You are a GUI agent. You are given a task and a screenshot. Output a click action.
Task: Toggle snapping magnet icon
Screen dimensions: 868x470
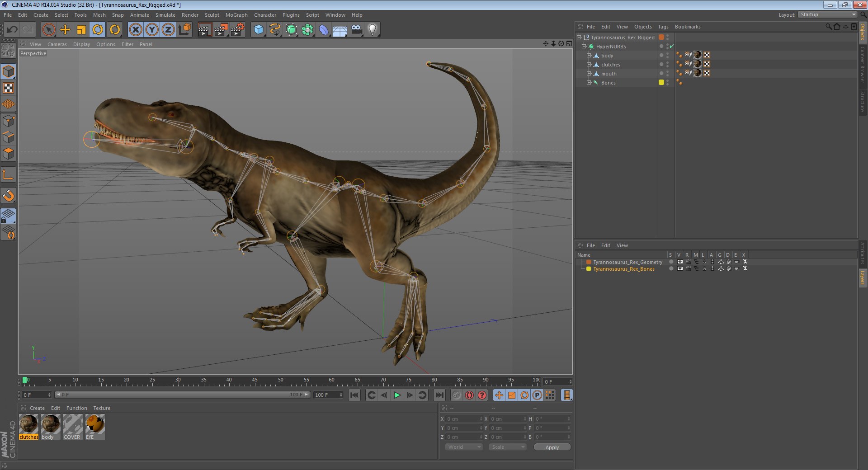[9, 195]
